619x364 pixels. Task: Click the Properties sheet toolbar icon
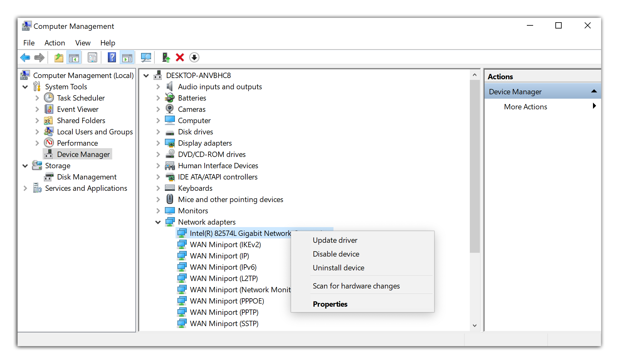92,57
